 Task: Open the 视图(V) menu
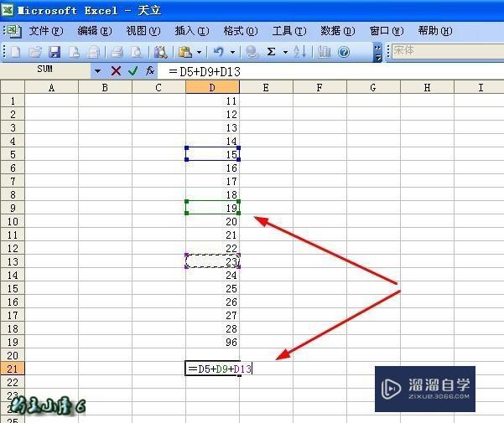(143, 31)
